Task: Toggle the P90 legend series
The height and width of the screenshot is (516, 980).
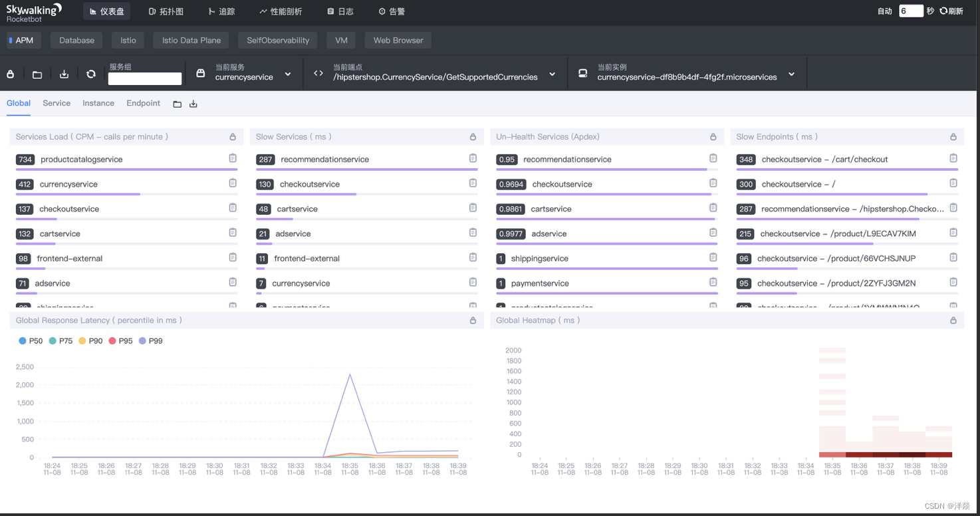Action: coord(90,341)
